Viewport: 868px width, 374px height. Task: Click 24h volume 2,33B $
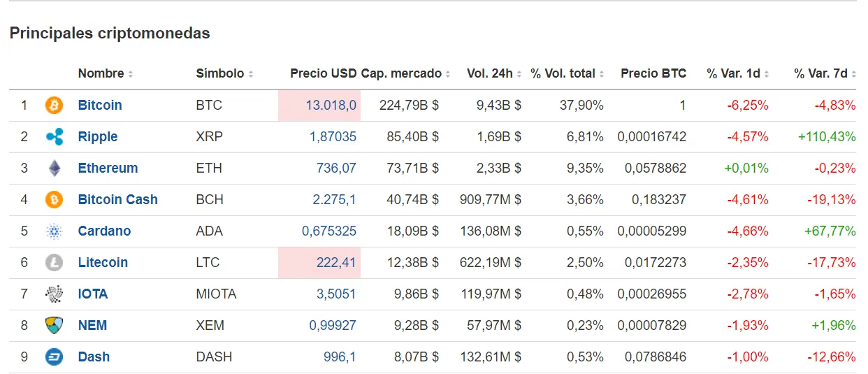click(498, 168)
